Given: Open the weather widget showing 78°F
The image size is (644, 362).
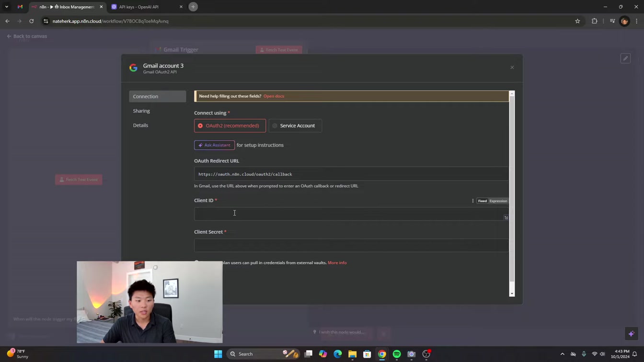Looking at the screenshot, I should click(x=18, y=354).
